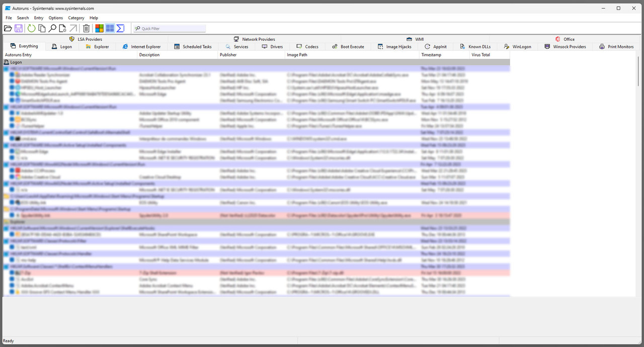Open the Search menu
Screen dimensions: 644x347
pos(23,18)
